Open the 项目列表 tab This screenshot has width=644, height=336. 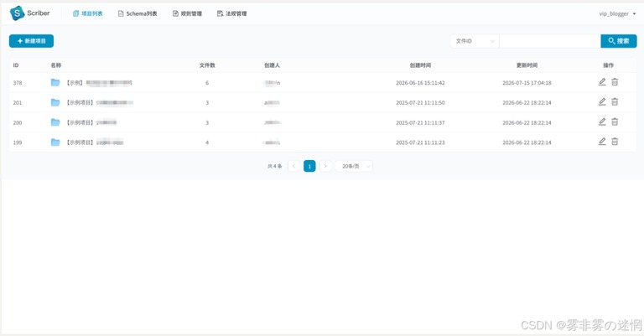pos(87,13)
